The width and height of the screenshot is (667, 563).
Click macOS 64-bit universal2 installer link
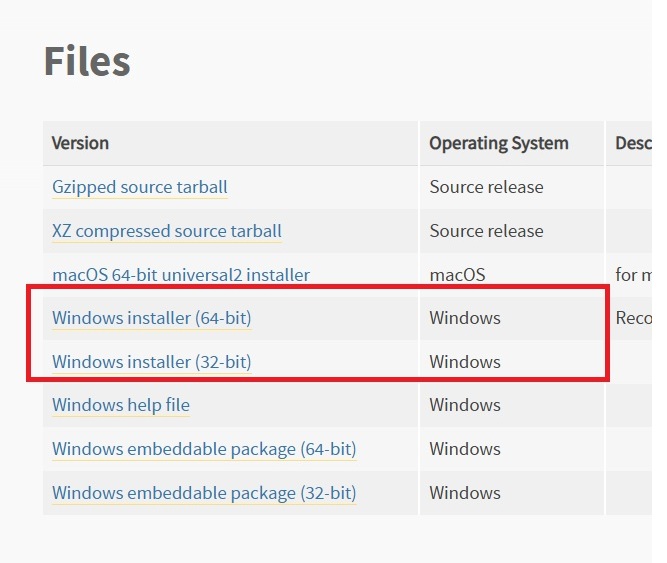[180, 275]
